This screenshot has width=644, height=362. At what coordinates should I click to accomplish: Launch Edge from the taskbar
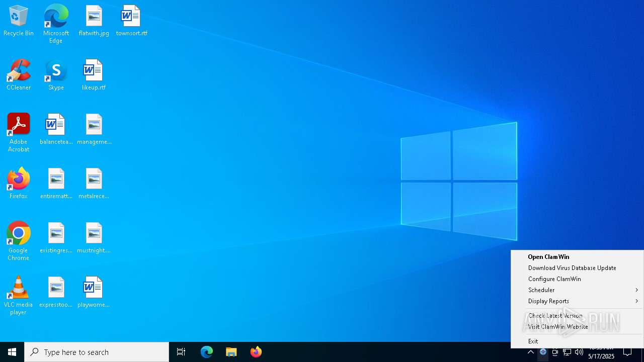tap(207, 352)
